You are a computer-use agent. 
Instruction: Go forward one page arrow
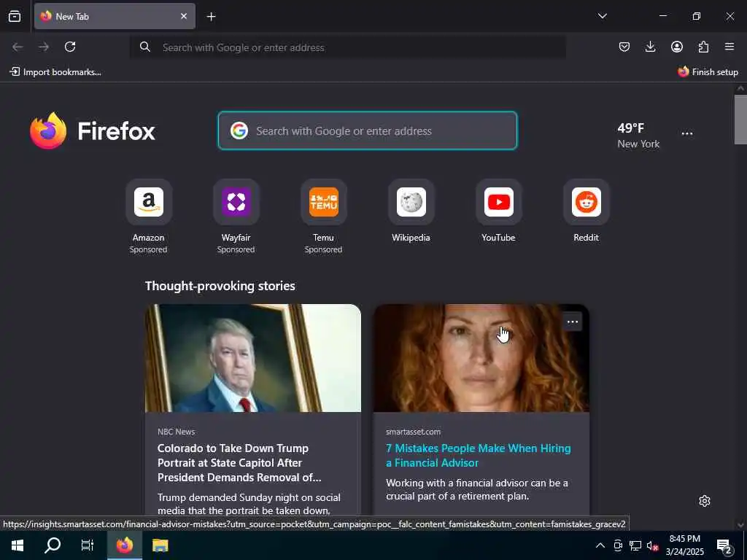click(44, 47)
